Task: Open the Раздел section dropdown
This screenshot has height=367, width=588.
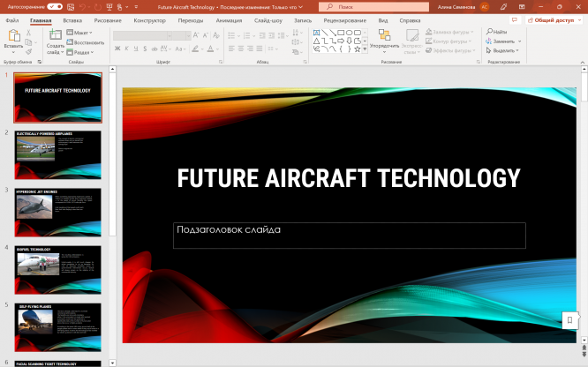Action: pos(83,52)
